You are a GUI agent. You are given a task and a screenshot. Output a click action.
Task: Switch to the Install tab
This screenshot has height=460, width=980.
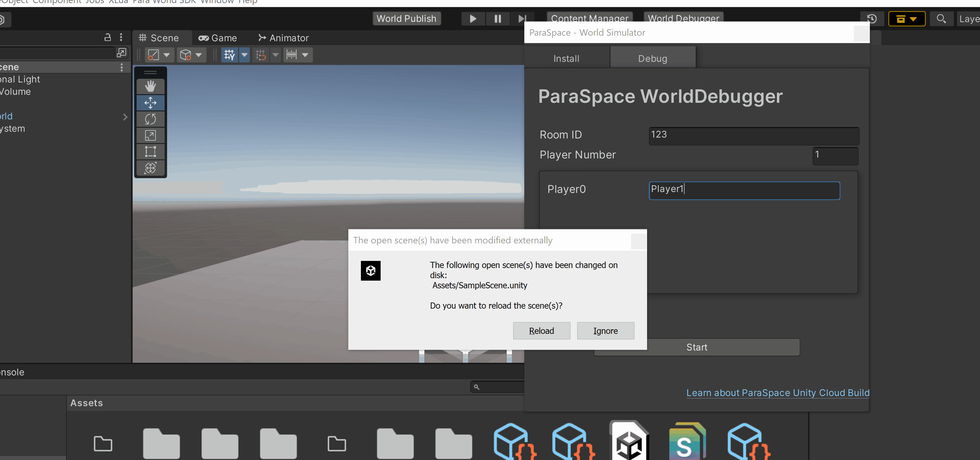pos(566,58)
